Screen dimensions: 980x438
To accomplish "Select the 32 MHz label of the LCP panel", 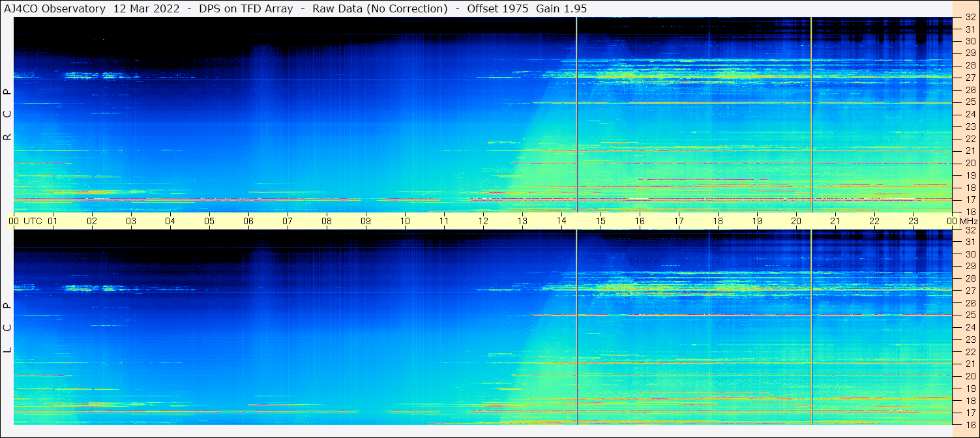I will click(x=970, y=230).
